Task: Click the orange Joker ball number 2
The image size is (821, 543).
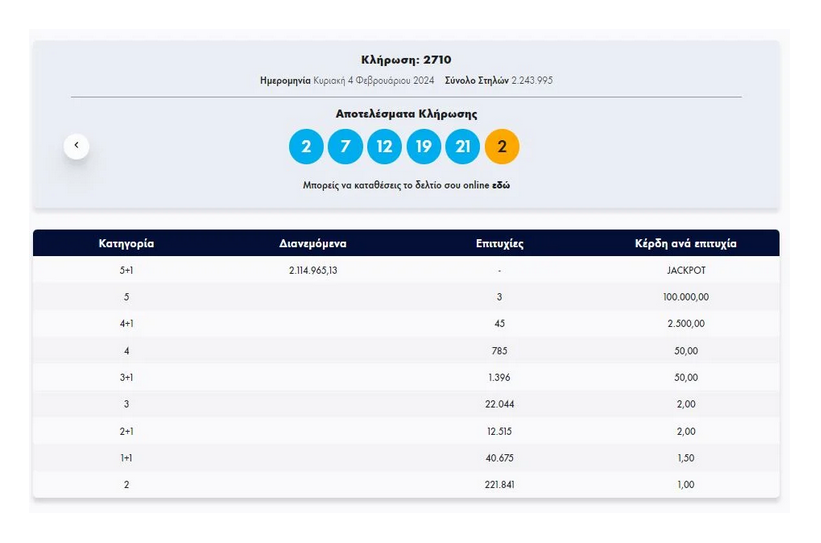Action: click(502, 147)
